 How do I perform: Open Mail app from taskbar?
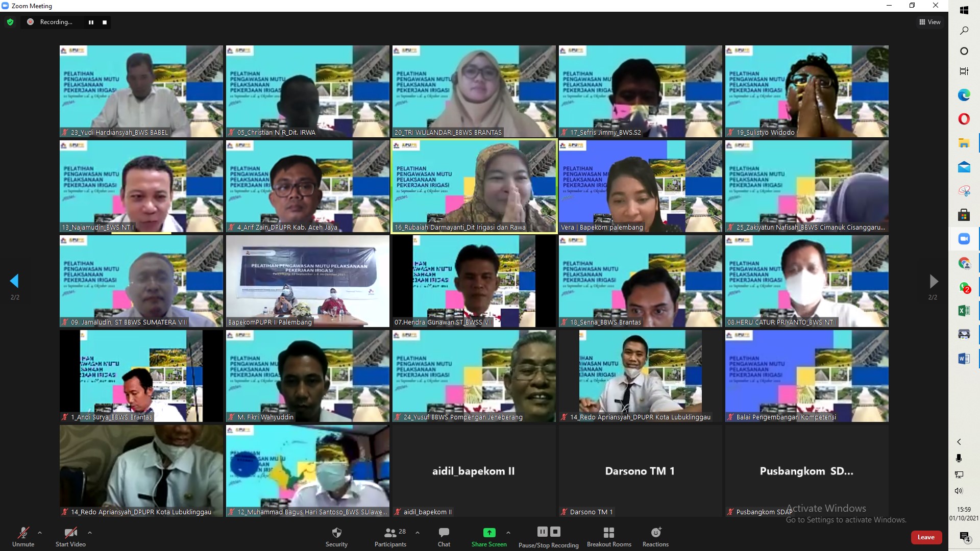[964, 167]
